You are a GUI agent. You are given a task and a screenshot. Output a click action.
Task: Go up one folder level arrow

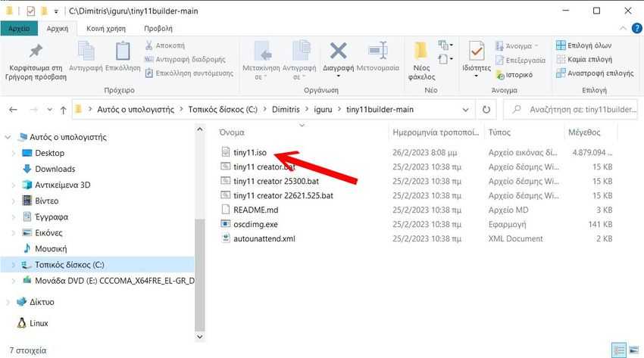pyautogui.click(x=63, y=110)
